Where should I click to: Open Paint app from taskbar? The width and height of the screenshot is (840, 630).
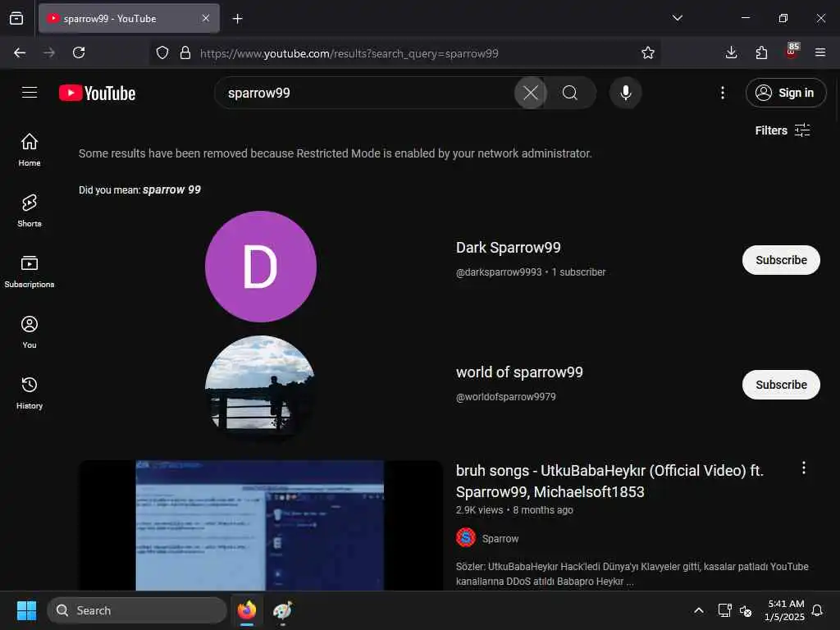click(282, 610)
